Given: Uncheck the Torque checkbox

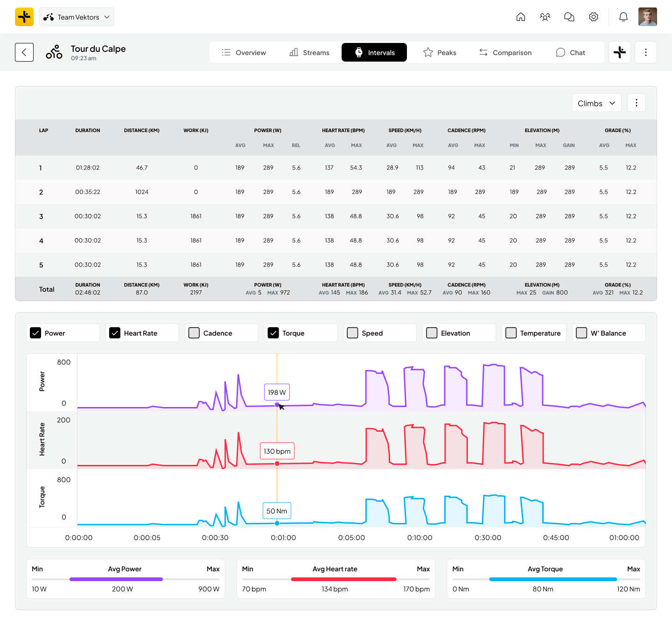Looking at the screenshot, I should click(x=273, y=333).
